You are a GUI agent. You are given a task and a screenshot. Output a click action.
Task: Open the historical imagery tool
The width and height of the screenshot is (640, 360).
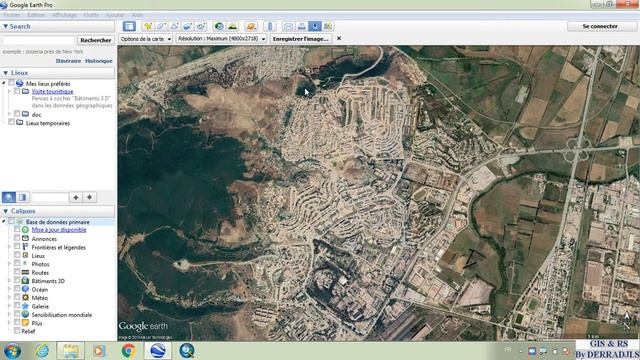(219, 26)
